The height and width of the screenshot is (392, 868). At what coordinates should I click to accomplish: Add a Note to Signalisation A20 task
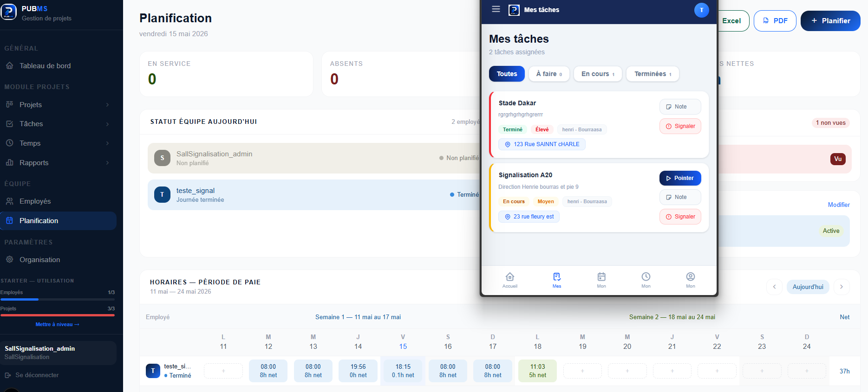click(680, 197)
